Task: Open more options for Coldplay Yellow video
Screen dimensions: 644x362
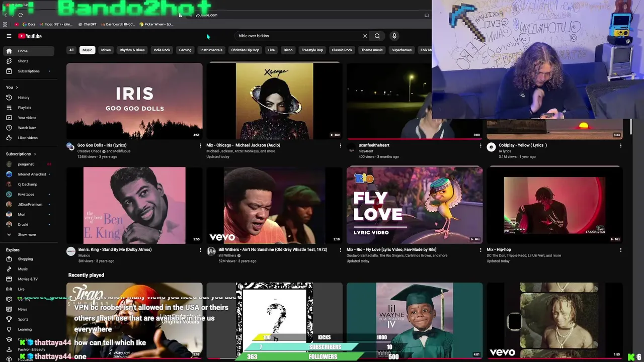Action: [620, 145]
